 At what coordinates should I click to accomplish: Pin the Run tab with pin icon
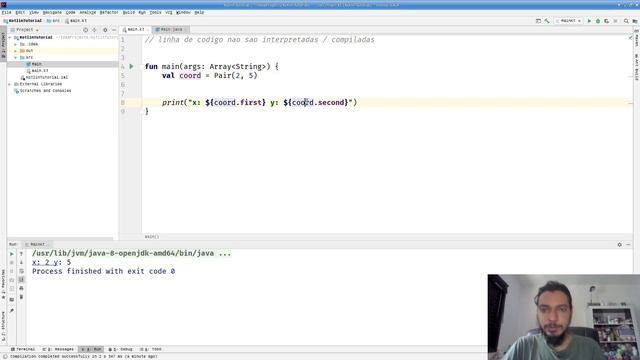point(12,311)
